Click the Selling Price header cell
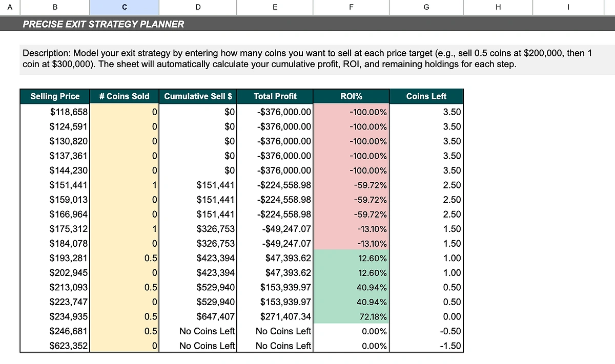 click(55, 96)
